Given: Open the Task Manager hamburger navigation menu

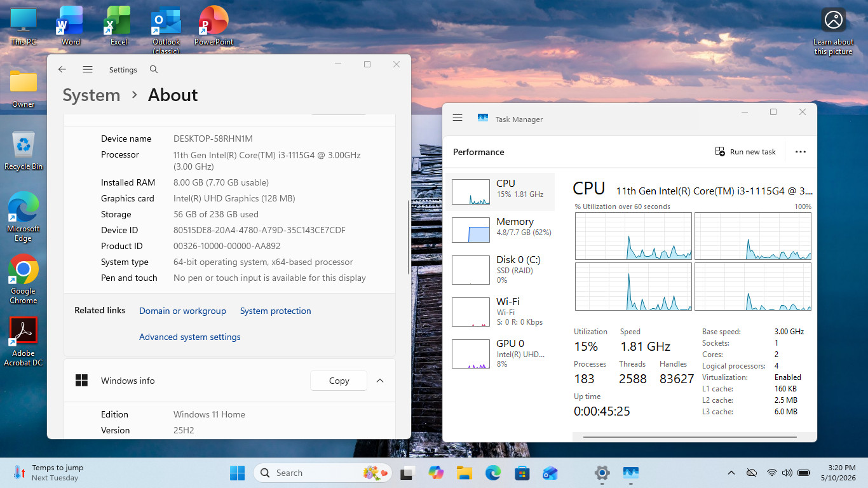Looking at the screenshot, I should pyautogui.click(x=458, y=118).
